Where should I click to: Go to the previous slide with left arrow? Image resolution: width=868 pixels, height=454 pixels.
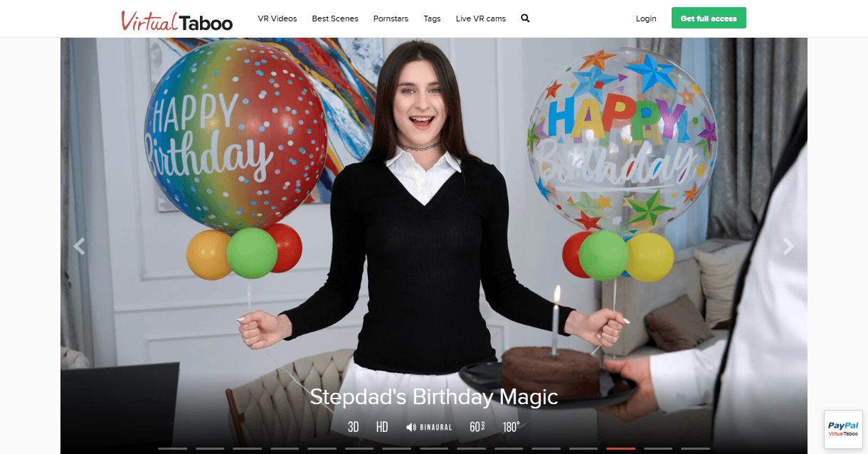tap(80, 246)
